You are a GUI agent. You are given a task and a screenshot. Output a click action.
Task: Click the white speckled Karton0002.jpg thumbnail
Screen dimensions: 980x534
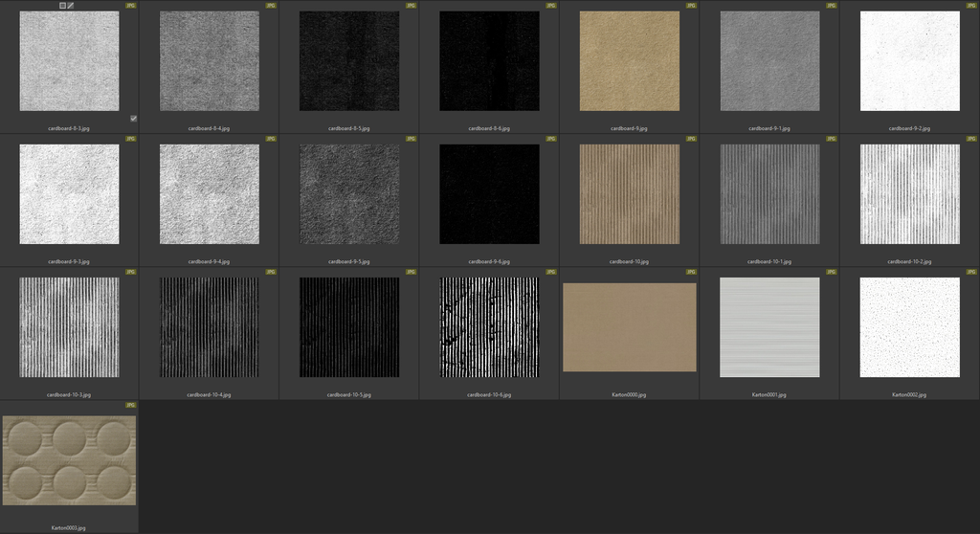coord(909,327)
